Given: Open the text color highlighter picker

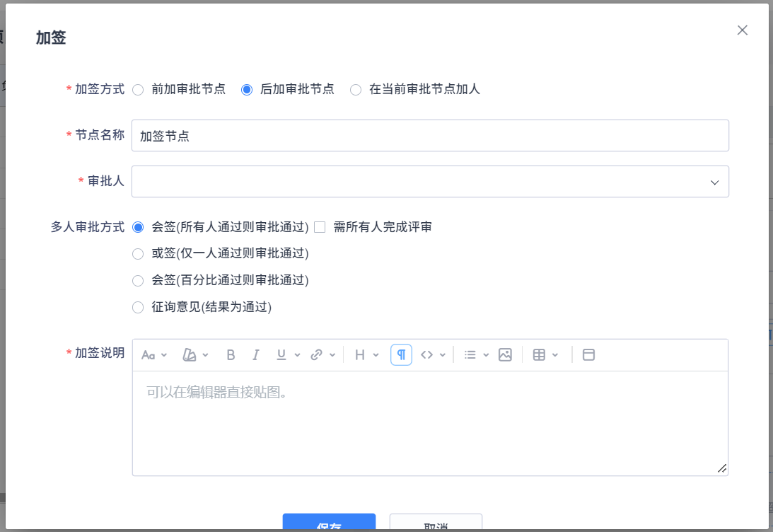Looking at the screenshot, I should coord(195,355).
